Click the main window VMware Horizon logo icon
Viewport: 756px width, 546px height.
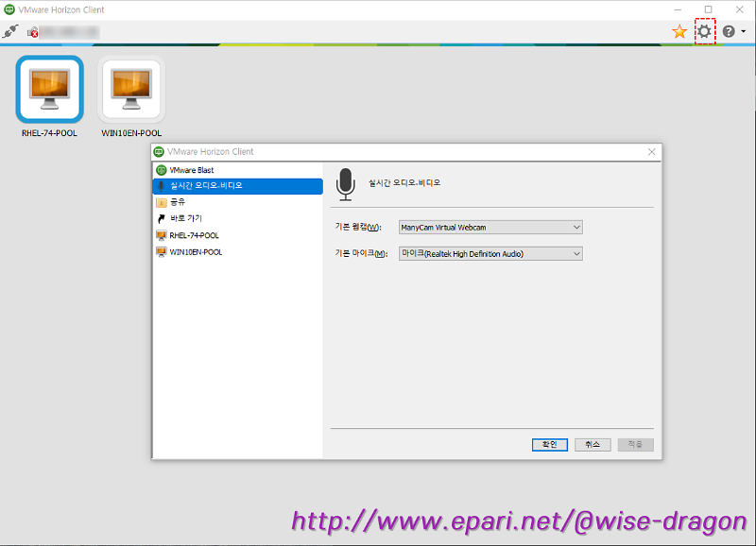[9, 9]
